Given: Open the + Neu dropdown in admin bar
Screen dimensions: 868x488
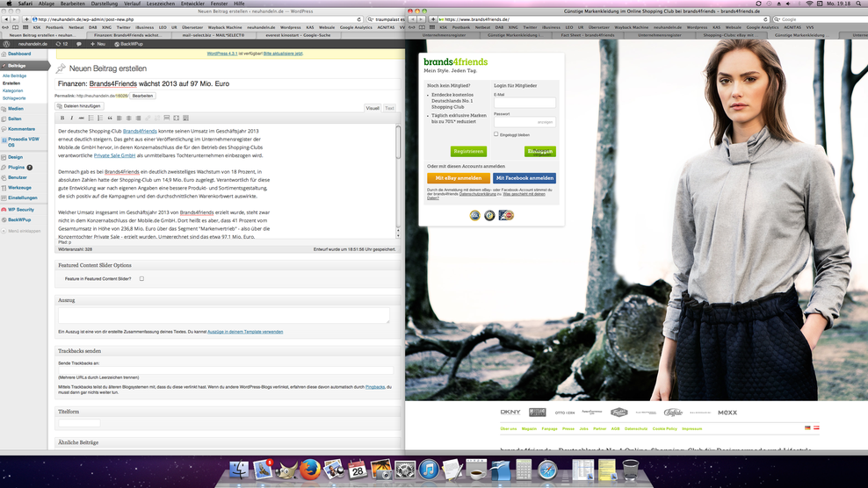Looking at the screenshot, I should pyautogui.click(x=98, y=44).
